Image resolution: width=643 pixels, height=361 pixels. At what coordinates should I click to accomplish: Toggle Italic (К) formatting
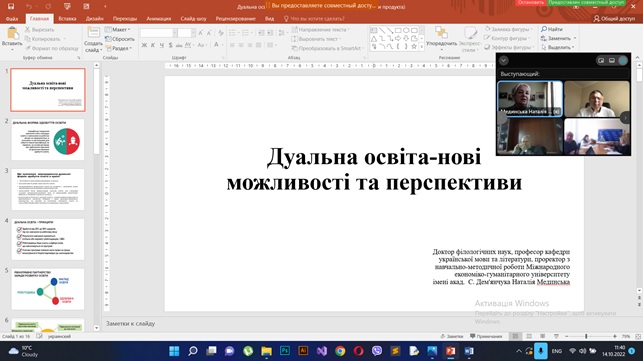(153, 45)
